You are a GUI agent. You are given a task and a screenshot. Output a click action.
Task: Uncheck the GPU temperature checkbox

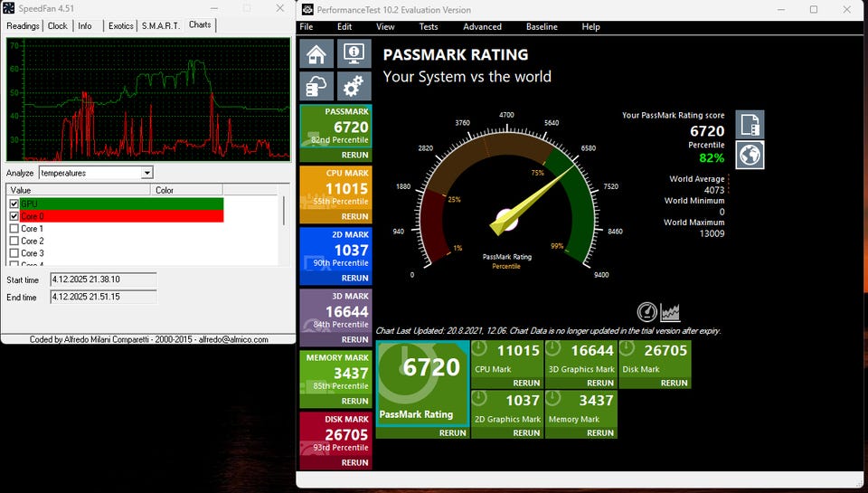(14, 204)
